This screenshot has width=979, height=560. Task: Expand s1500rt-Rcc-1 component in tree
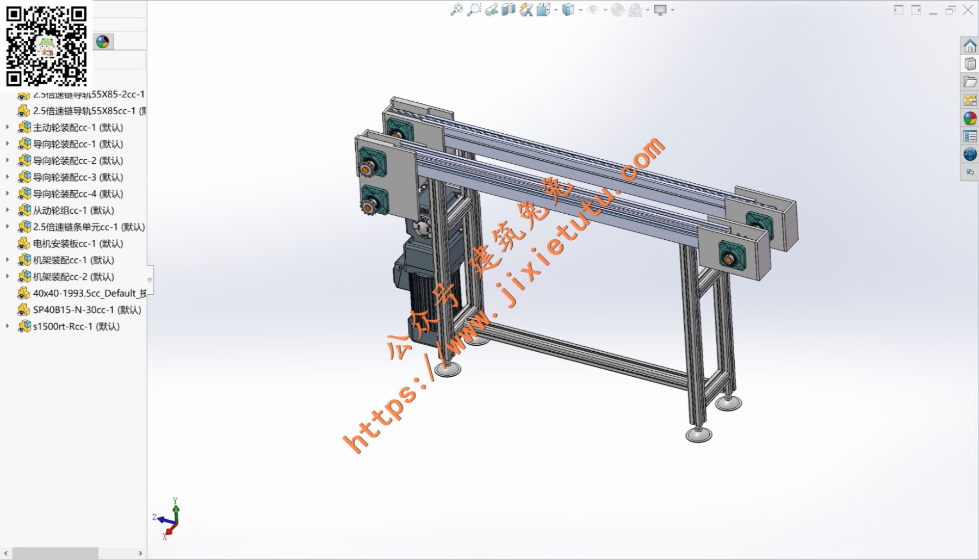(7, 326)
